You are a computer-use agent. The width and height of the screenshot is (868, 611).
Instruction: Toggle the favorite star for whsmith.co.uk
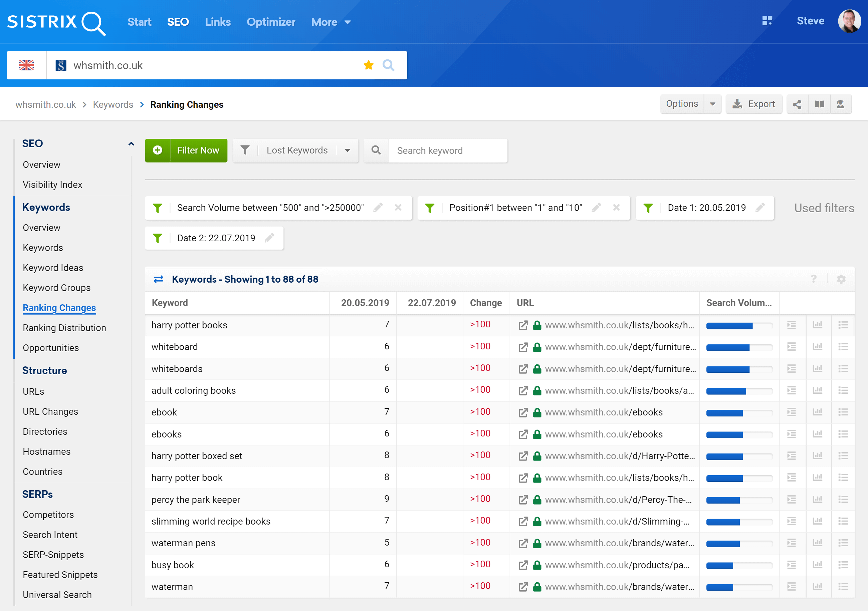(369, 65)
